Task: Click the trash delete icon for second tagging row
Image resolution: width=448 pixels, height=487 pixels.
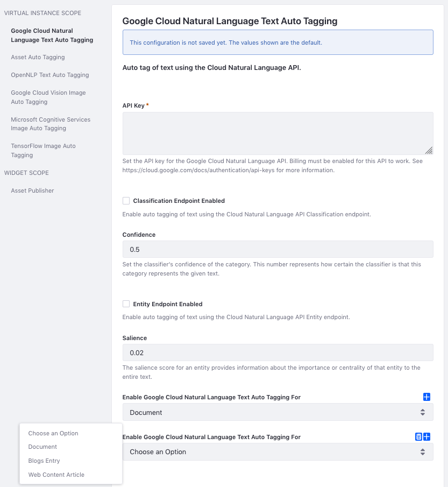Action: pyautogui.click(x=418, y=436)
